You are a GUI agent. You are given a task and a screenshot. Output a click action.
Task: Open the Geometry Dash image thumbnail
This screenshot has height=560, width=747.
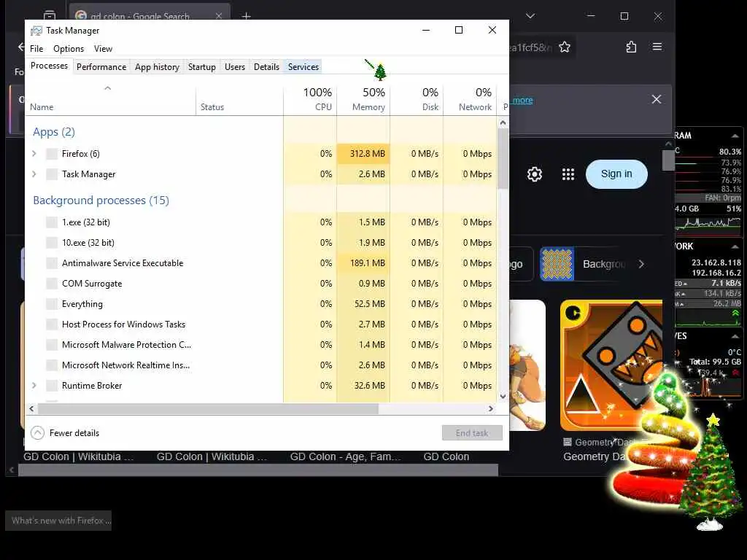(611, 365)
